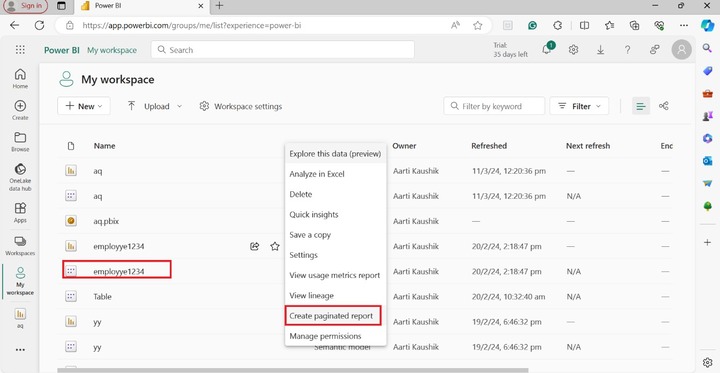Image resolution: width=720 pixels, height=373 pixels.
Task: Open the help question mark
Action: click(x=627, y=50)
